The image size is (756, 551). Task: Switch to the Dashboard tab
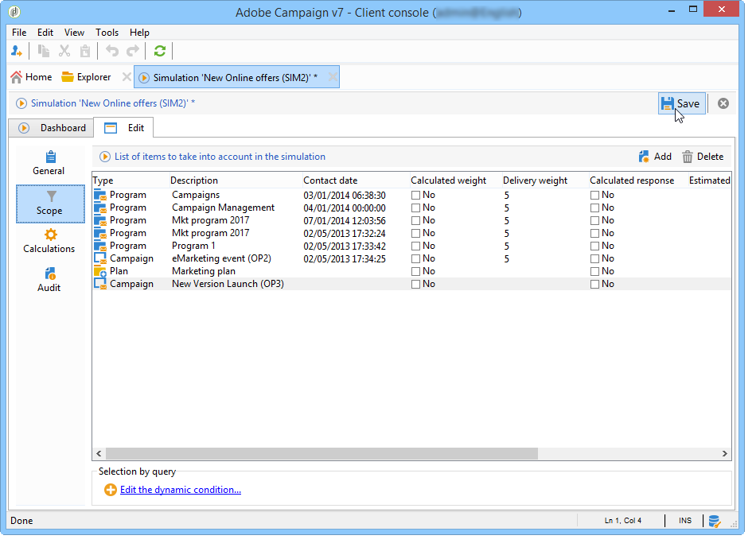pos(52,128)
